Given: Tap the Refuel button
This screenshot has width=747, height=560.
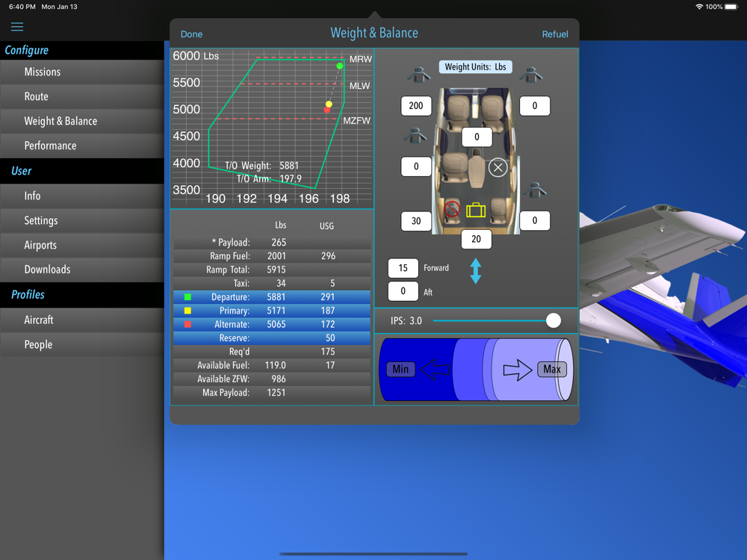Looking at the screenshot, I should [x=555, y=34].
